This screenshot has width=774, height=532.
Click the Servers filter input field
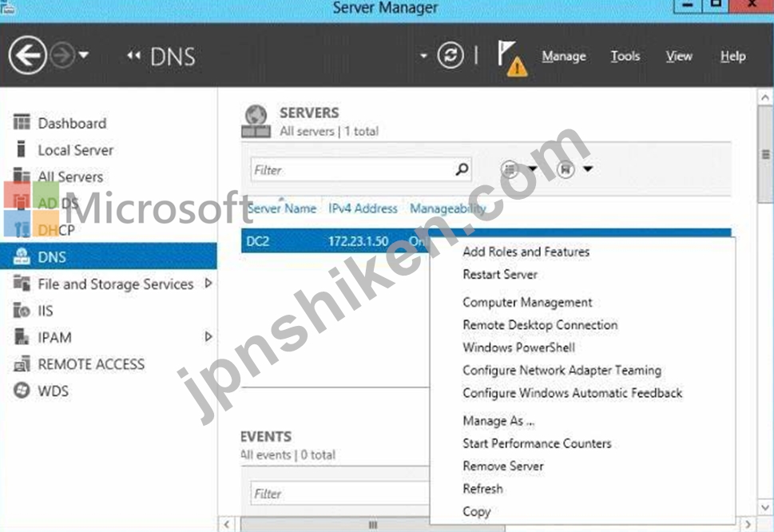[x=361, y=170]
